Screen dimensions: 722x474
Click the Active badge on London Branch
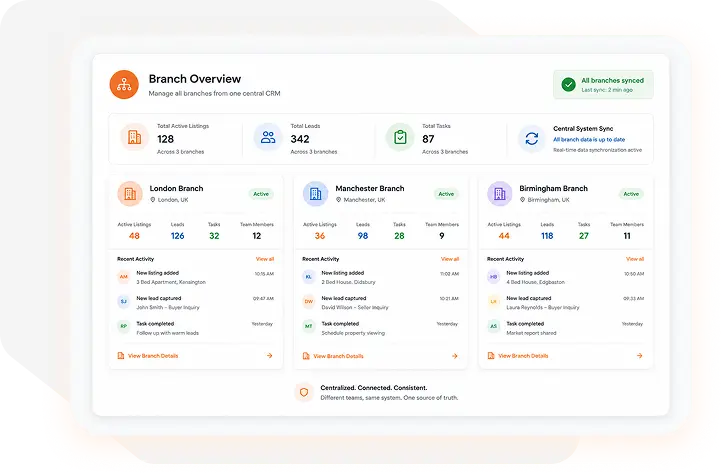pos(261,194)
